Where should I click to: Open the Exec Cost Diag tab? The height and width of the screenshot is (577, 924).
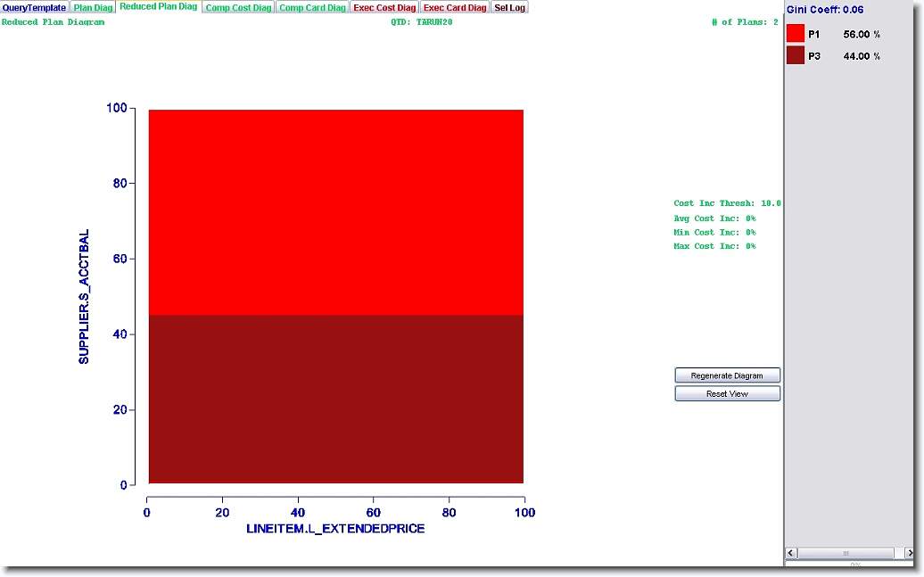click(384, 7)
